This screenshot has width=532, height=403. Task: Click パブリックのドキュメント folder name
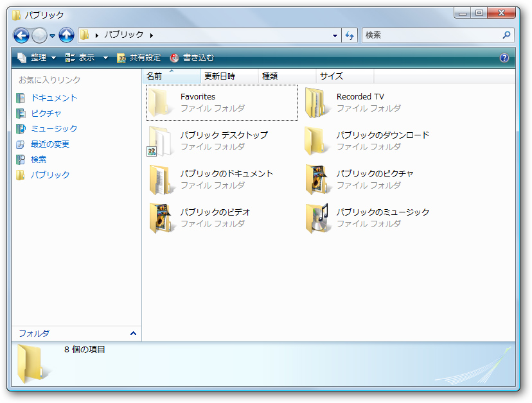click(x=227, y=173)
